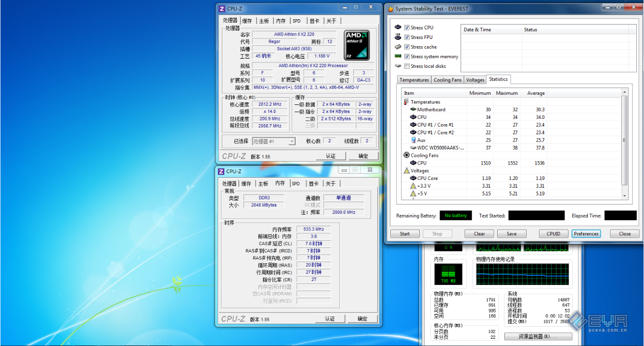Click 确定 in upper CPU-Z window

click(363, 156)
